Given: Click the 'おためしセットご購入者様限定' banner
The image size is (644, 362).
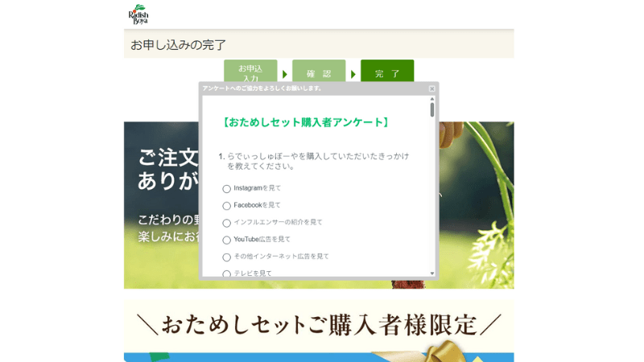Looking at the screenshot, I should [x=319, y=324].
